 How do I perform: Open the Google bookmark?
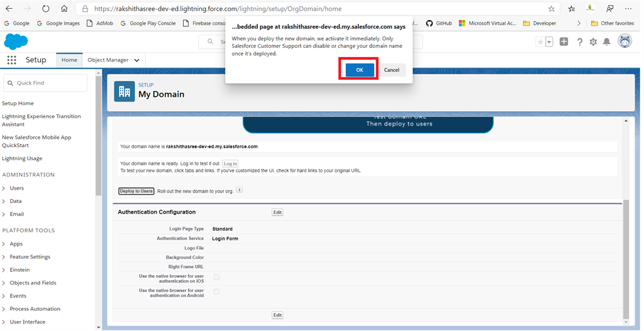(16, 23)
